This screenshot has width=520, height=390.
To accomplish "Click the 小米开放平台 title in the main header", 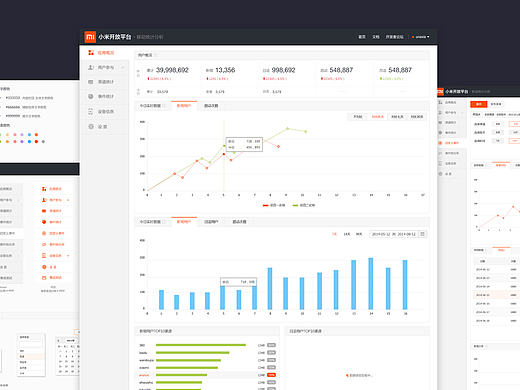I will pos(115,37).
